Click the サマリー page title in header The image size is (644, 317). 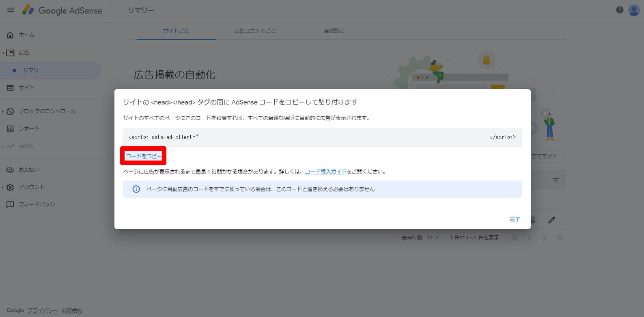tap(141, 10)
